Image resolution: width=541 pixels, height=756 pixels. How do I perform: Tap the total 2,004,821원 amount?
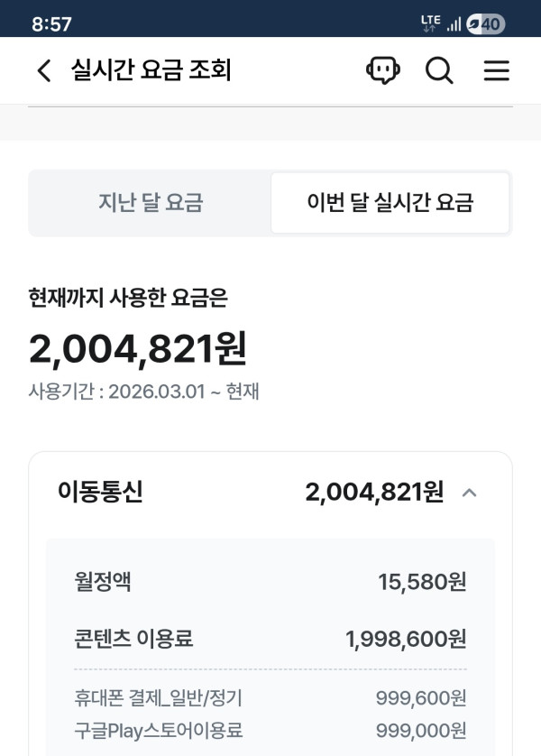click(x=138, y=349)
